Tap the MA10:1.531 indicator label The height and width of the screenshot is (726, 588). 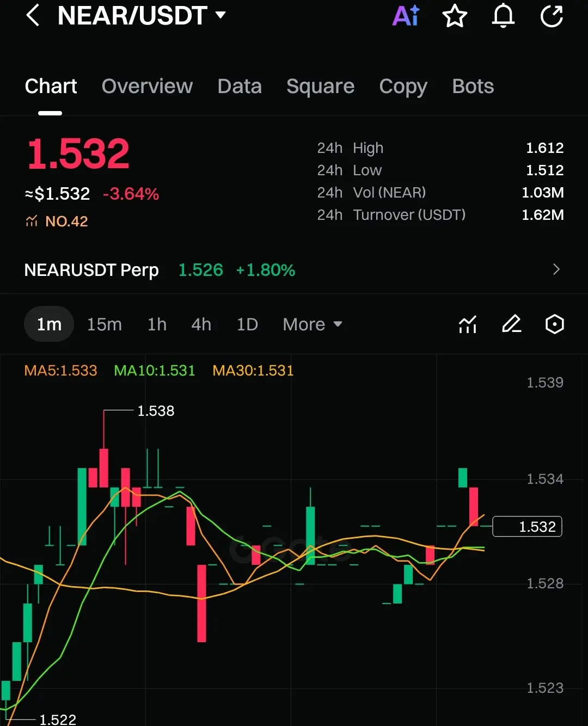click(155, 371)
